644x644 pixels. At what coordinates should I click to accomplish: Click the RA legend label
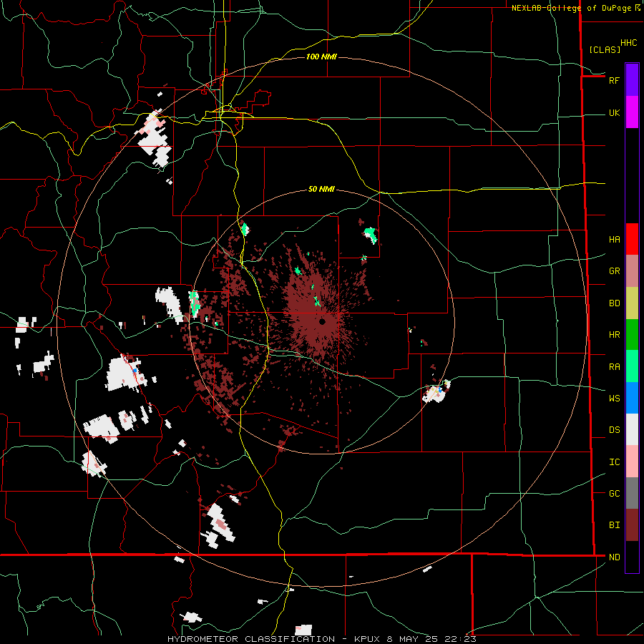[614, 367]
